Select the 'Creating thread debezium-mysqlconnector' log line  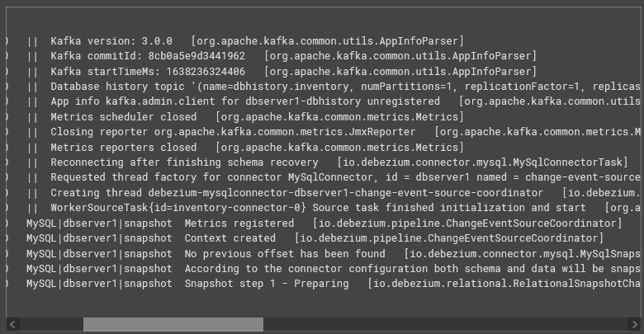[333, 193]
